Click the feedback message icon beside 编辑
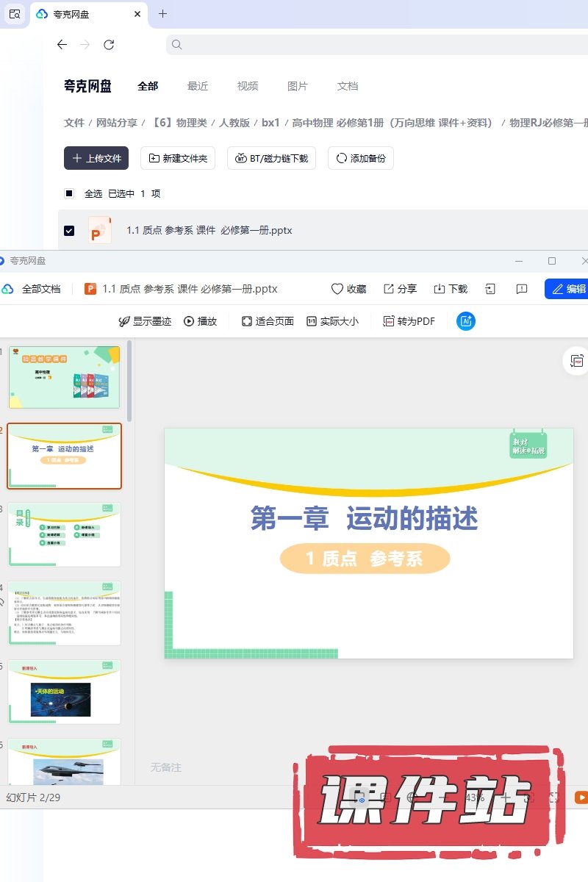 coord(522,289)
